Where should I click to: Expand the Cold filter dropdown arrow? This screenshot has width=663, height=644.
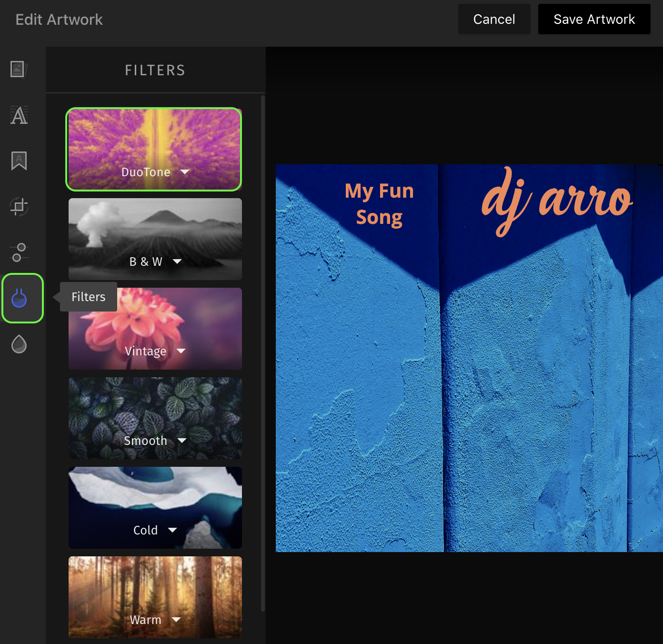pos(172,530)
